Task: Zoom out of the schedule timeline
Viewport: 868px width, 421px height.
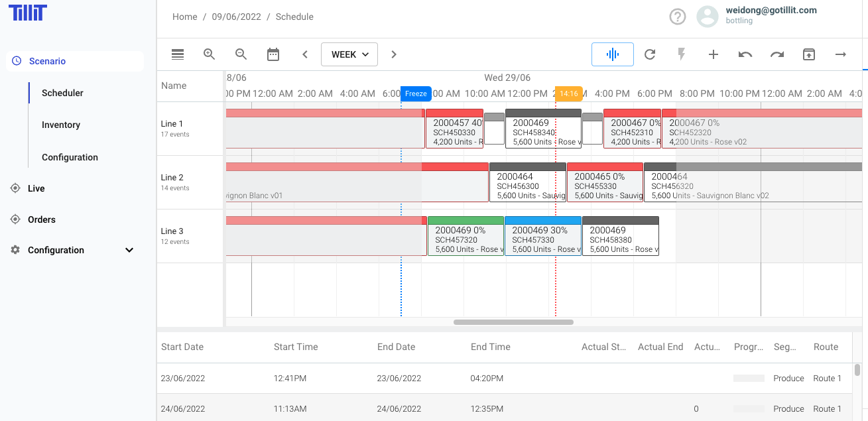Action: [x=241, y=54]
